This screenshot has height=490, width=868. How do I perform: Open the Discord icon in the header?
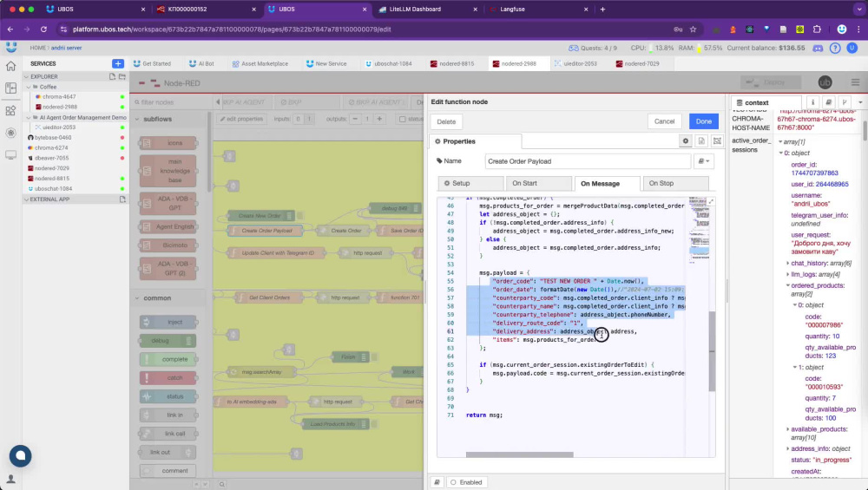pyautogui.click(x=818, y=48)
